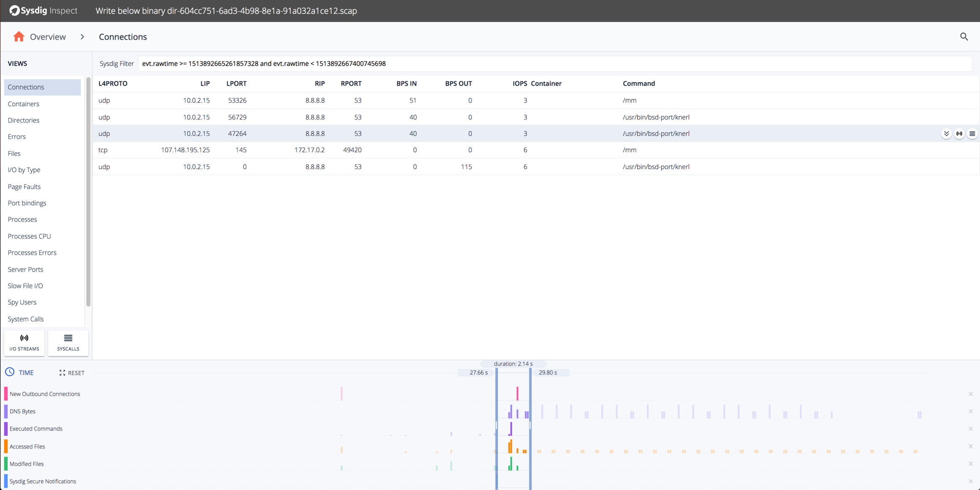Select the Page Faults view
Screen dimensions: 980x490
(42, 187)
